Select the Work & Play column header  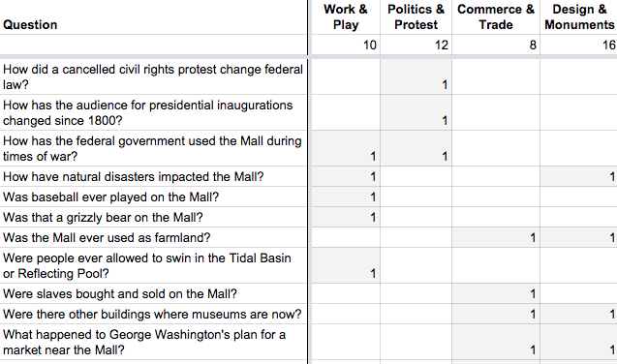(x=346, y=17)
